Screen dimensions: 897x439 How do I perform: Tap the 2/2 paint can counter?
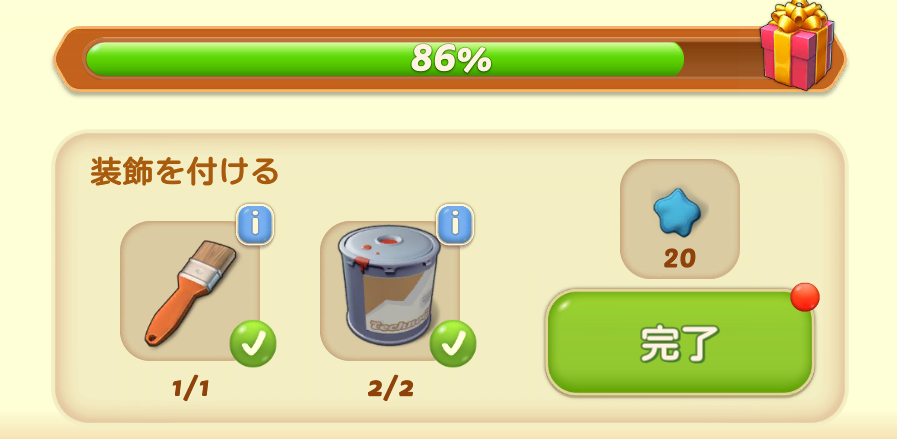coord(390,389)
